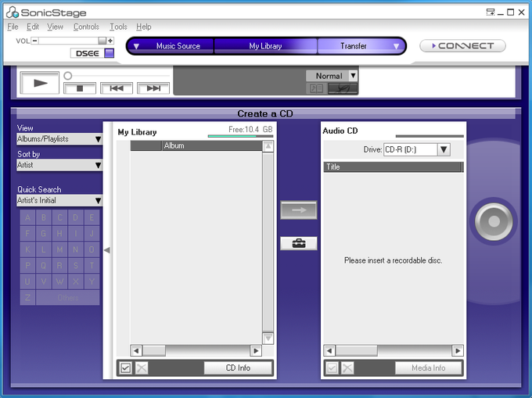Click the Title column header
Screen dimensions: 532x398
tap(393, 167)
